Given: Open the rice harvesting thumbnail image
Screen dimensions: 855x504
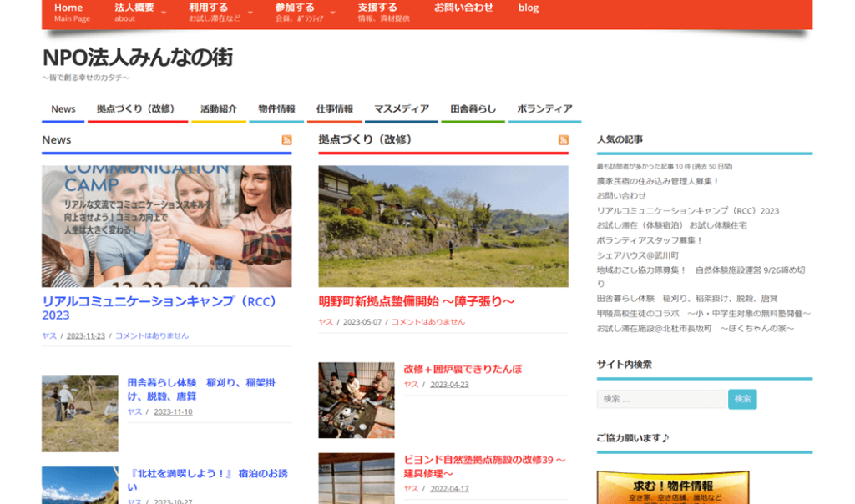Looking at the screenshot, I should tap(80, 414).
